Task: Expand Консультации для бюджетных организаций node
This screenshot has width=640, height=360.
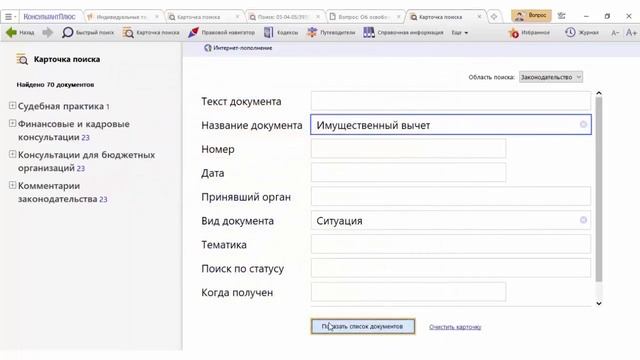Action: click(x=12, y=154)
